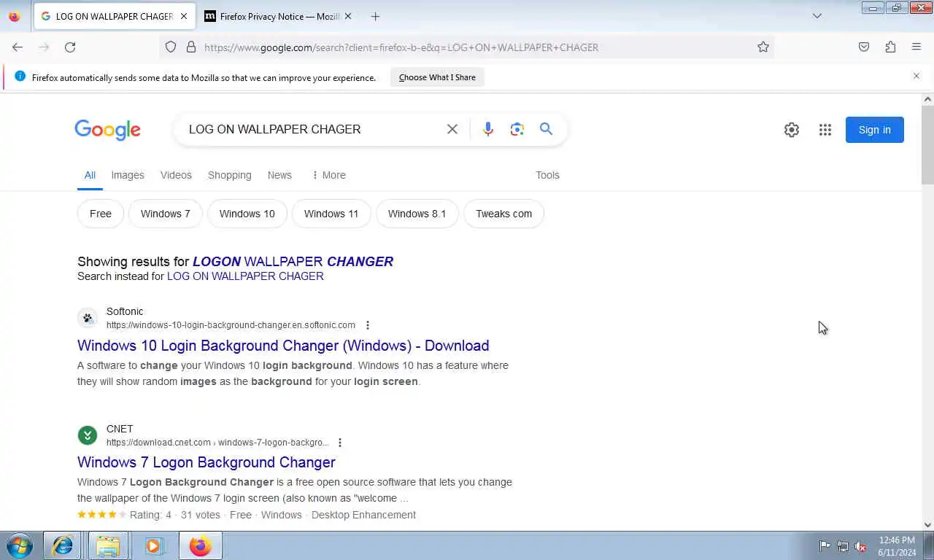Open the search Tools options

pyautogui.click(x=547, y=175)
